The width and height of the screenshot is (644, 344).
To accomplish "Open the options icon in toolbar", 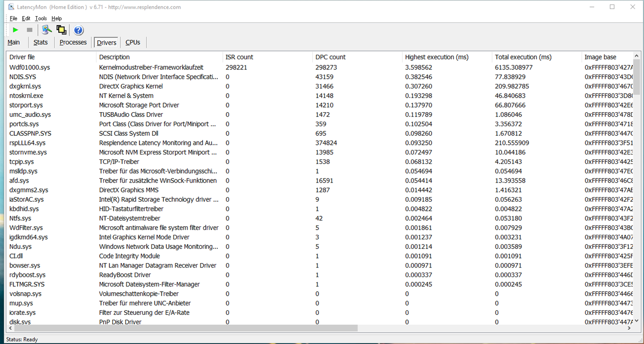I will click(47, 30).
